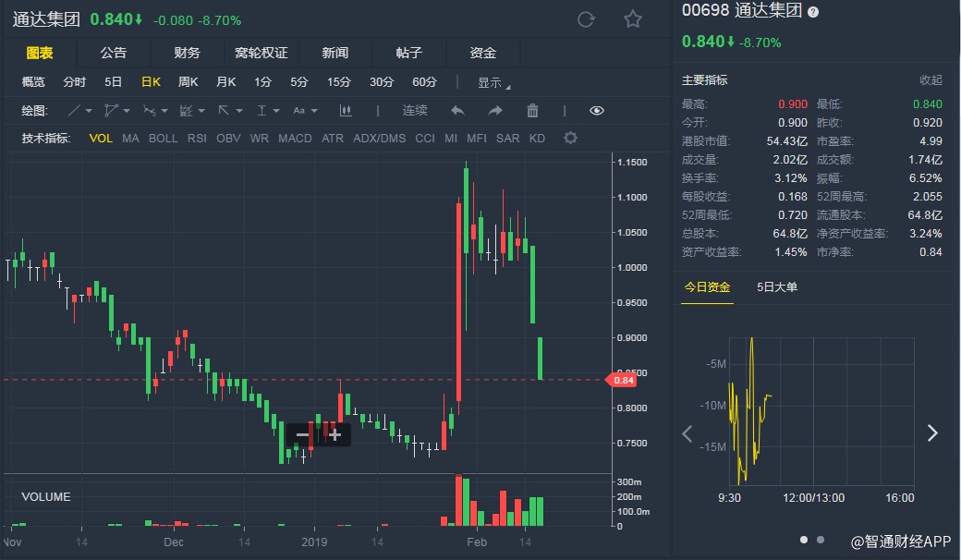The width and height of the screenshot is (961, 560).
Task: Switch to 5日大单 tab
Action: pyautogui.click(x=776, y=287)
